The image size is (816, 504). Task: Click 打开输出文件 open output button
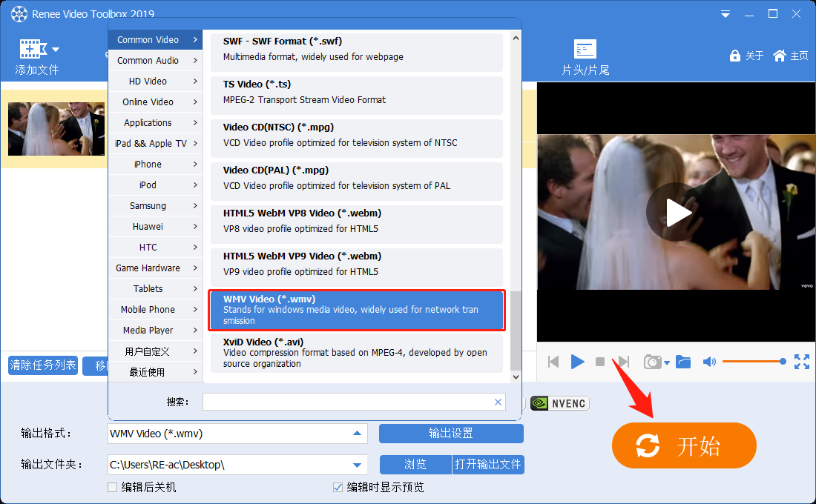click(x=488, y=465)
